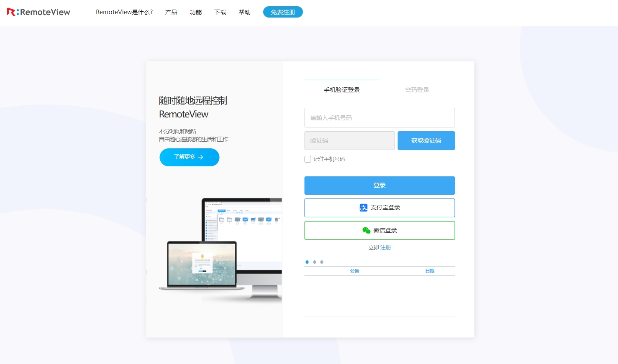Open the 帮助 menu
Viewport: 618px width, 364px height.
[245, 12]
